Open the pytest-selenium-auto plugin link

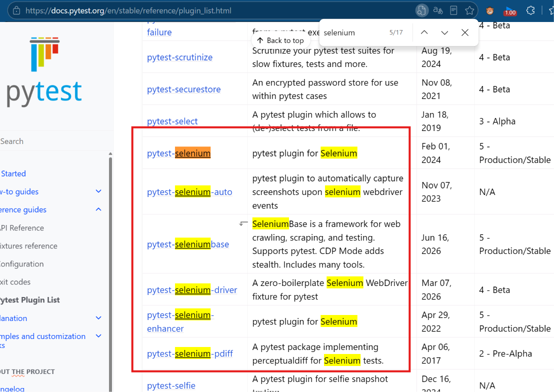pos(189,192)
